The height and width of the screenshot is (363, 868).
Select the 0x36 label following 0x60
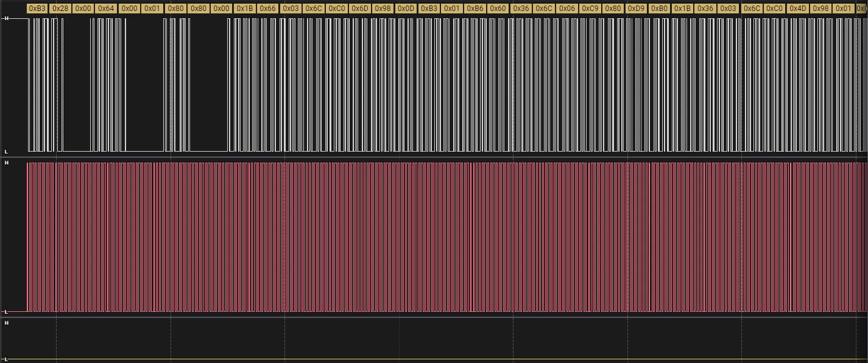(521, 9)
